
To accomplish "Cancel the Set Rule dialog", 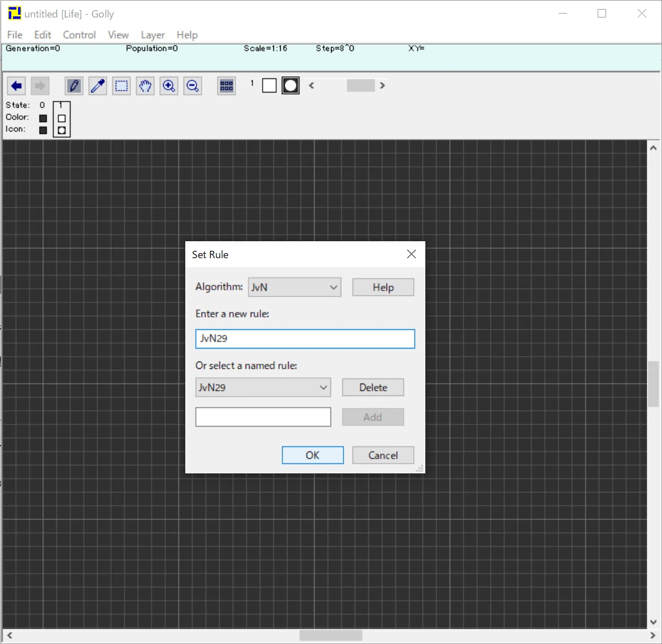I will point(383,455).
